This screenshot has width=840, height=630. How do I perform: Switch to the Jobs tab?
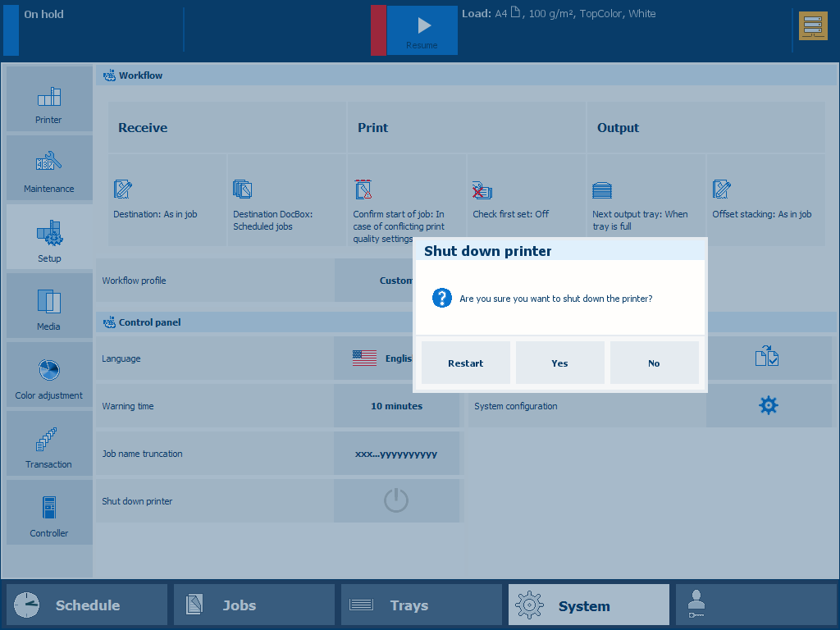pyautogui.click(x=254, y=605)
